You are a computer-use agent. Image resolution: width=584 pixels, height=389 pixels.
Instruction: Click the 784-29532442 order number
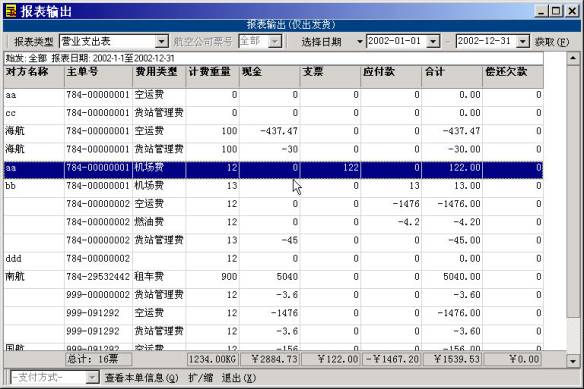click(98, 277)
